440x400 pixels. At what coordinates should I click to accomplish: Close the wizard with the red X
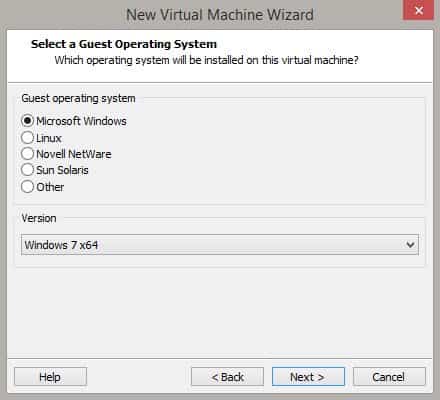418,10
